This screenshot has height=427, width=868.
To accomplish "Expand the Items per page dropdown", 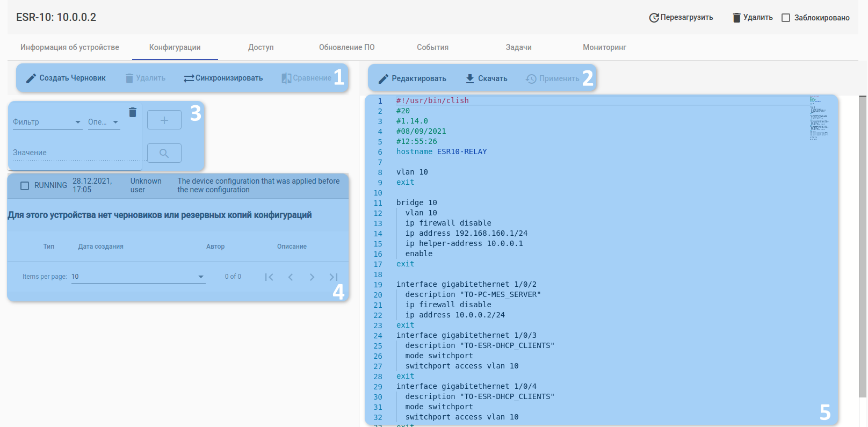I will pos(138,277).
